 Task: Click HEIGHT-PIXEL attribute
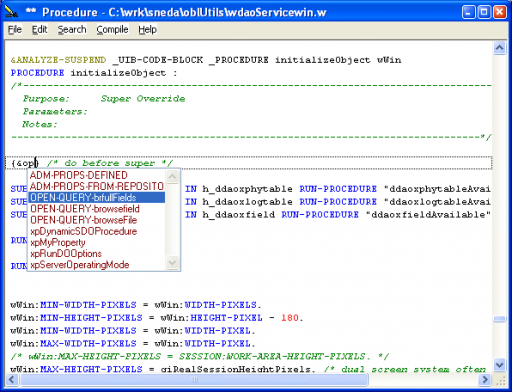(226, 318)
